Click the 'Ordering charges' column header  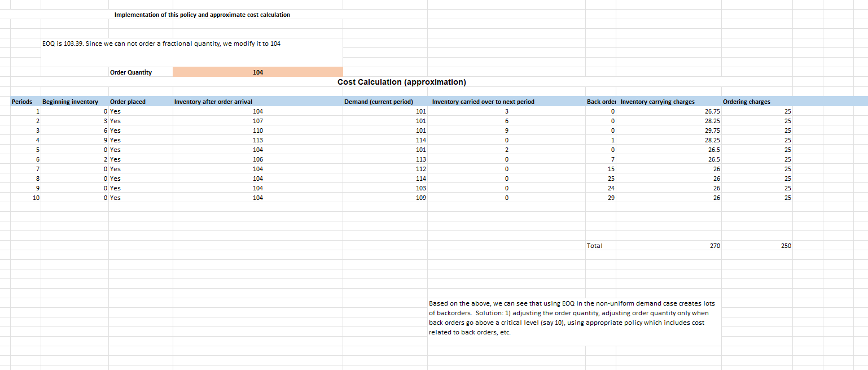click(746, 102)
